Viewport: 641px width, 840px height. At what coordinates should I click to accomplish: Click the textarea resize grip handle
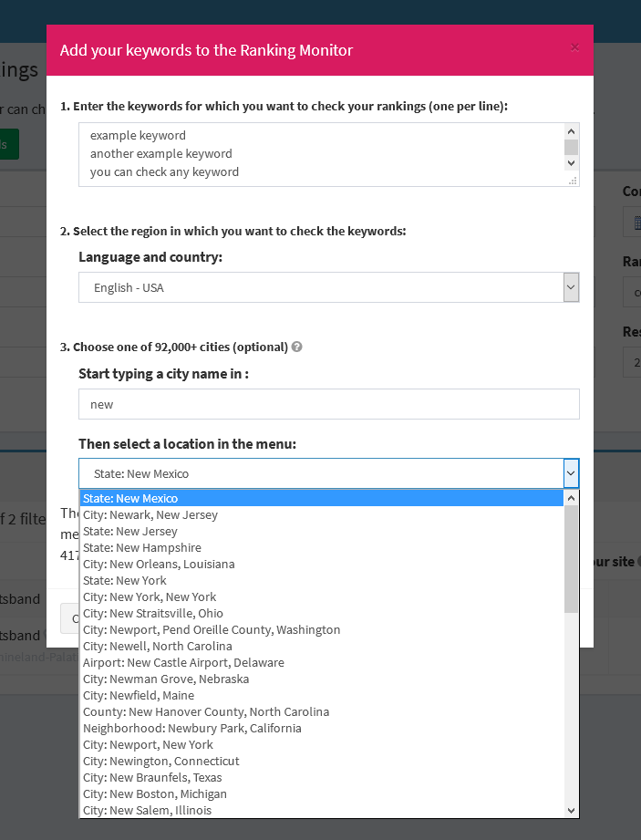574,180
